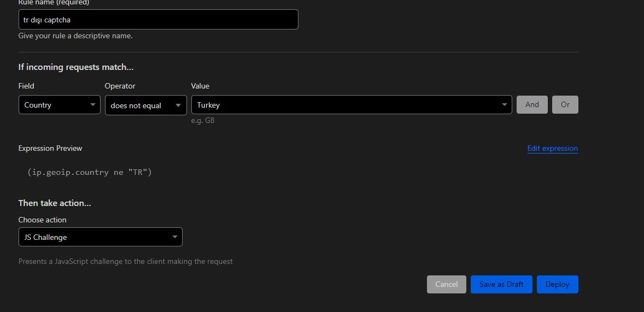Click the JavaScript challenge description text
The image size is (644, 312).
click(126, 261)
